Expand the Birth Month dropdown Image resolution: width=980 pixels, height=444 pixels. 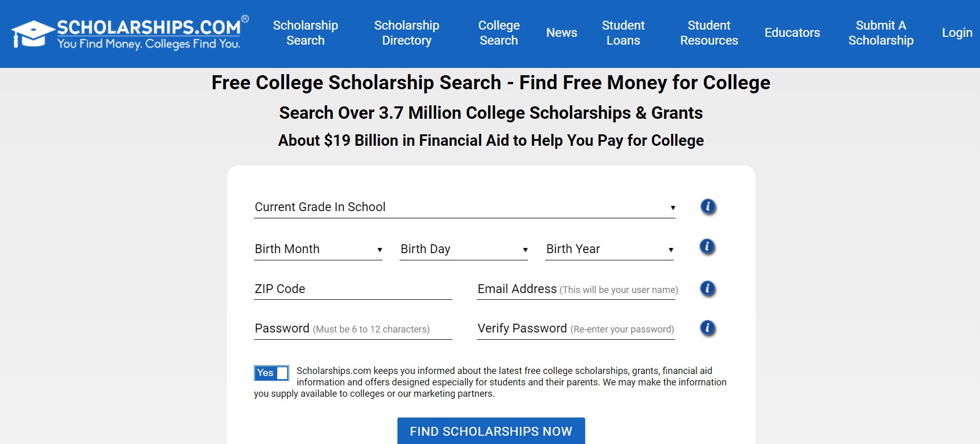tap(318, 249)
